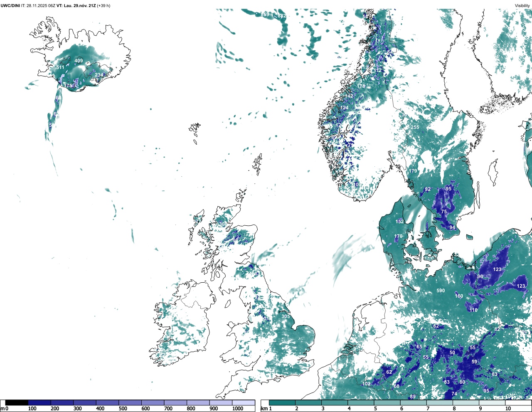532x412 pixels.
Task: Click the 'Visibility' title in the top corner
Action: pyautogui.click(x=522, y=5)
